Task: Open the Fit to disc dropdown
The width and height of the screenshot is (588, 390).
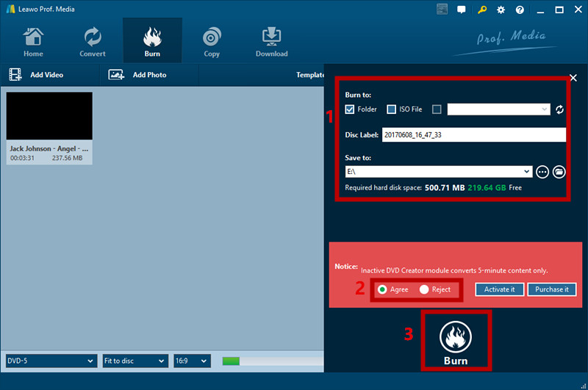Action: coord(135,361)
